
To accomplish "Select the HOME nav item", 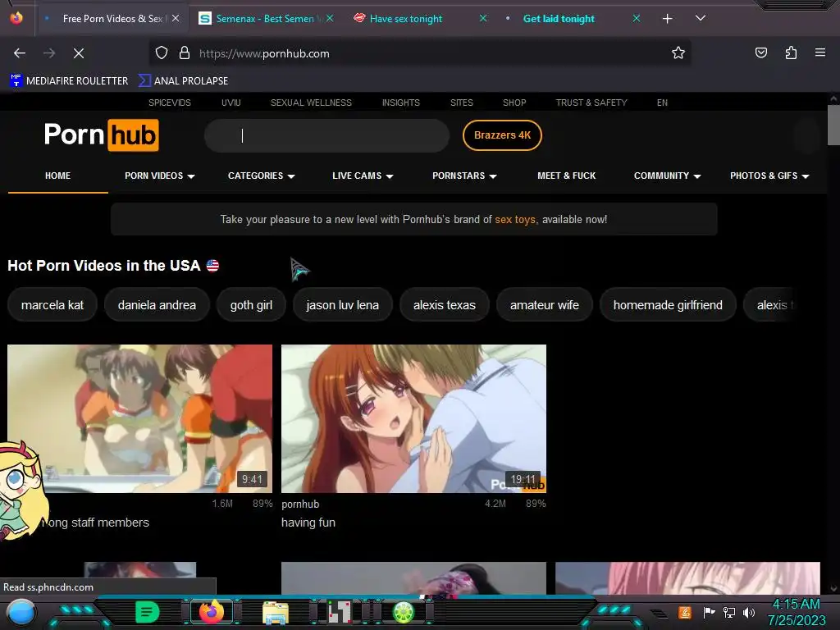I will 58,176.
